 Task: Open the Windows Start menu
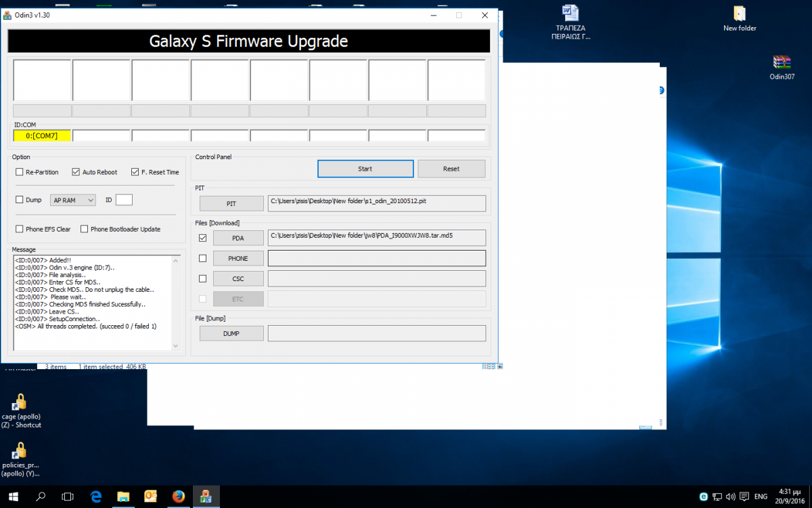coord(14,496)
